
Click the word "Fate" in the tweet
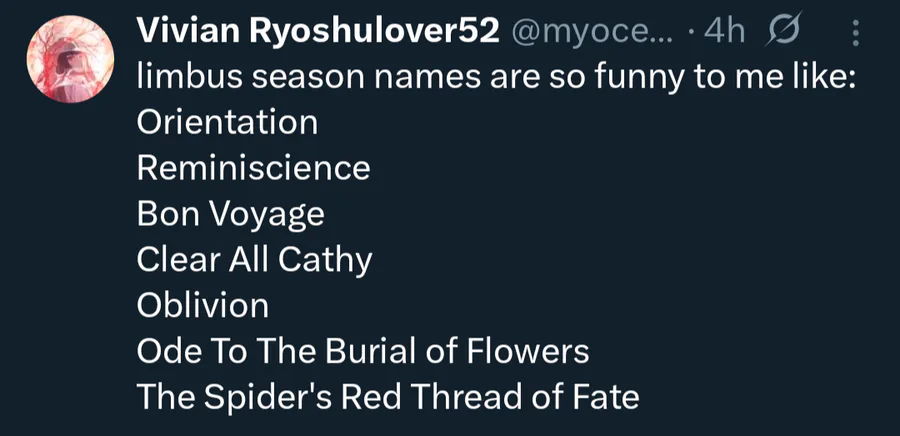click(x=606, y=397)
